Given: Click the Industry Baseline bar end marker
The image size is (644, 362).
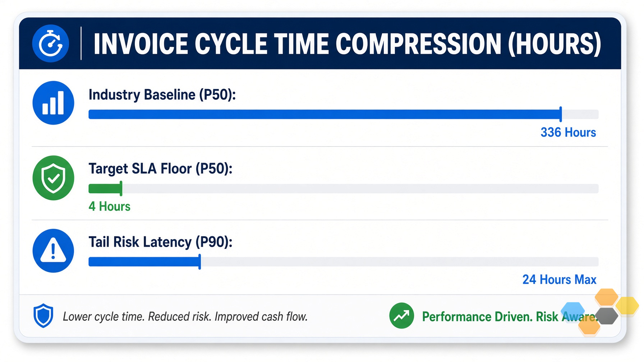Looking at the screenshot, I should tap(561, 114).
